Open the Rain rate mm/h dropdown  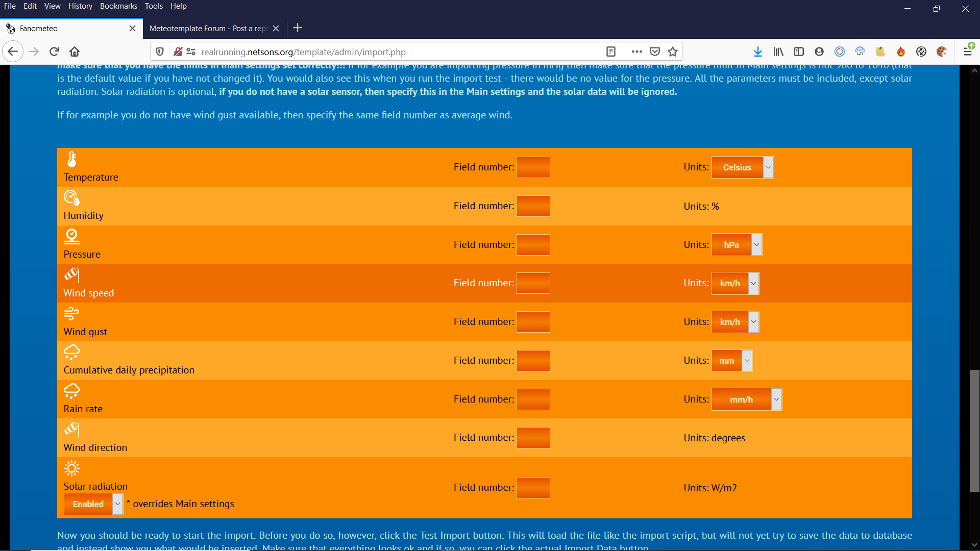coord(746,399)
